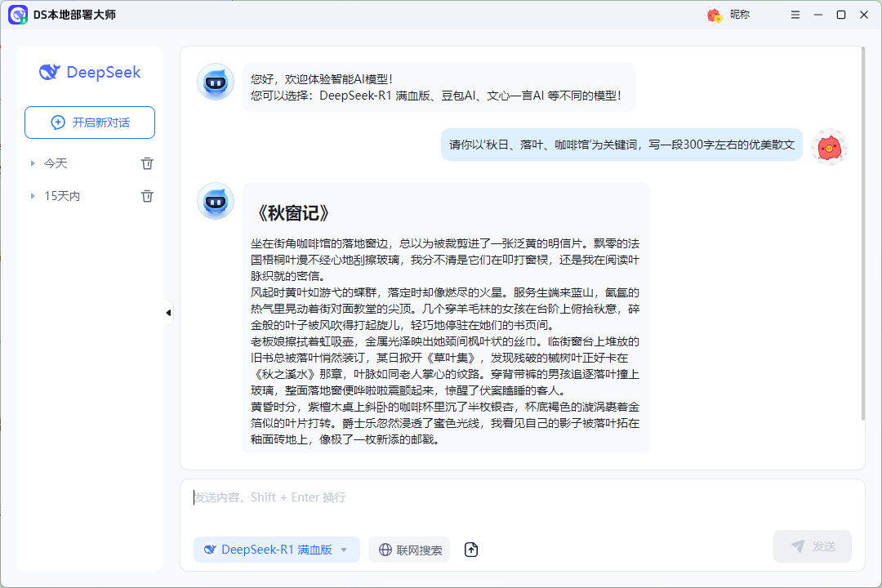
Task: Click the 昵称 nickname label
Action: tap(742, 15)
